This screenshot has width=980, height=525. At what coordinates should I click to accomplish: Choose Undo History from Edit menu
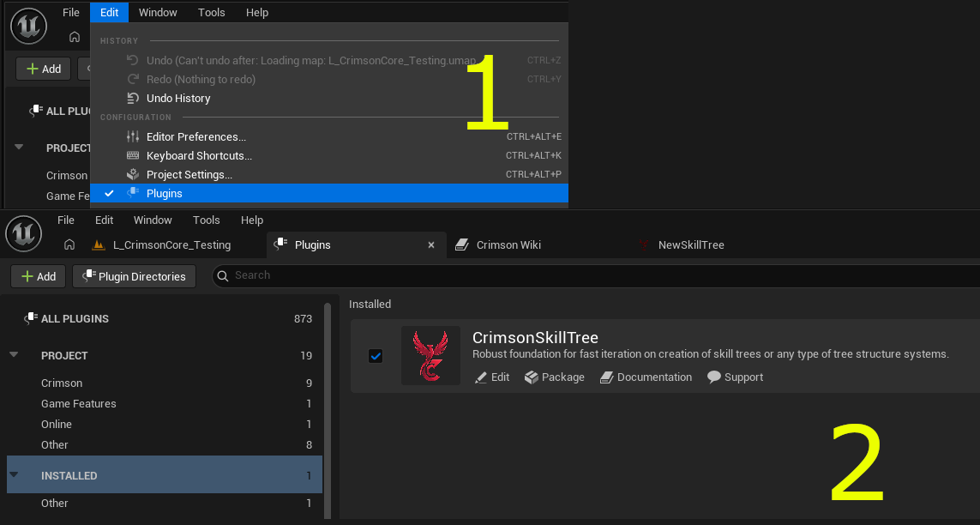[329, 98]
